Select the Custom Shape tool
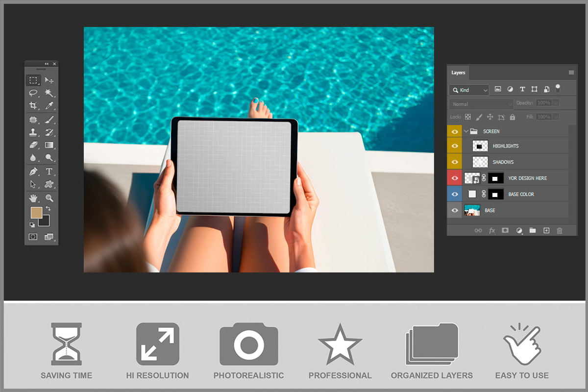This screenshot has width=588, height=392. [x=49, y=184]
